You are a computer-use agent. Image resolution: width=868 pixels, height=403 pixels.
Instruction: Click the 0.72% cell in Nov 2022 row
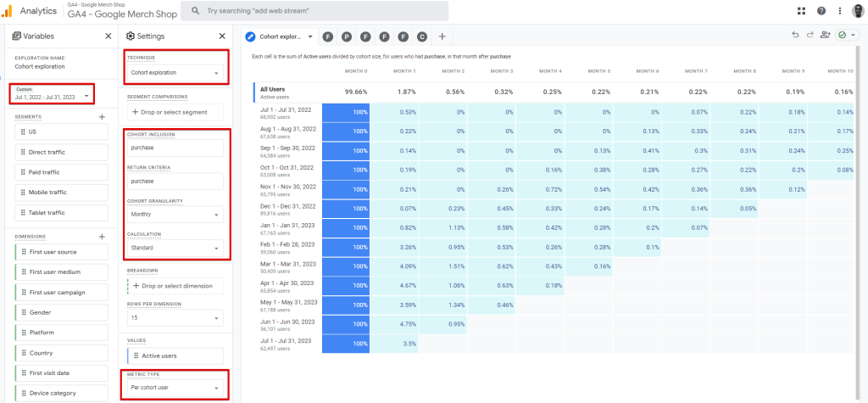click(539, 189)
